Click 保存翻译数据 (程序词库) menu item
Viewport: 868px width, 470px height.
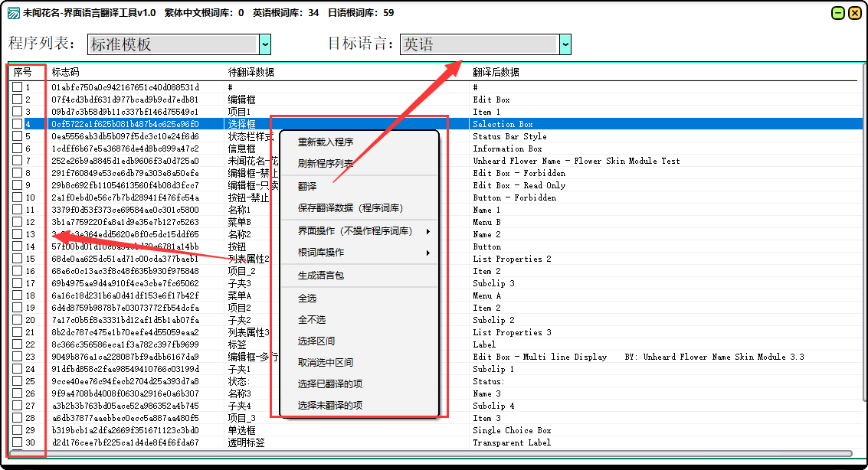(350, 208)
